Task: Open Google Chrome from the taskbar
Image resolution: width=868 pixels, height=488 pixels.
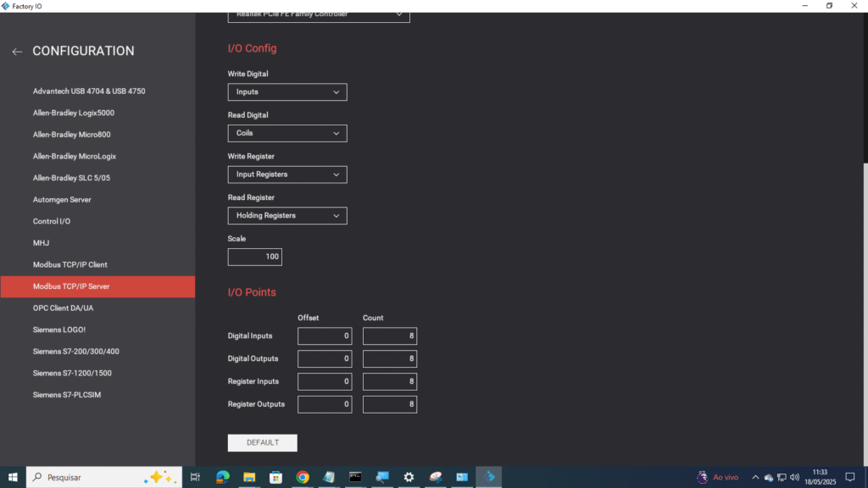Action: [x=303, y=477]
